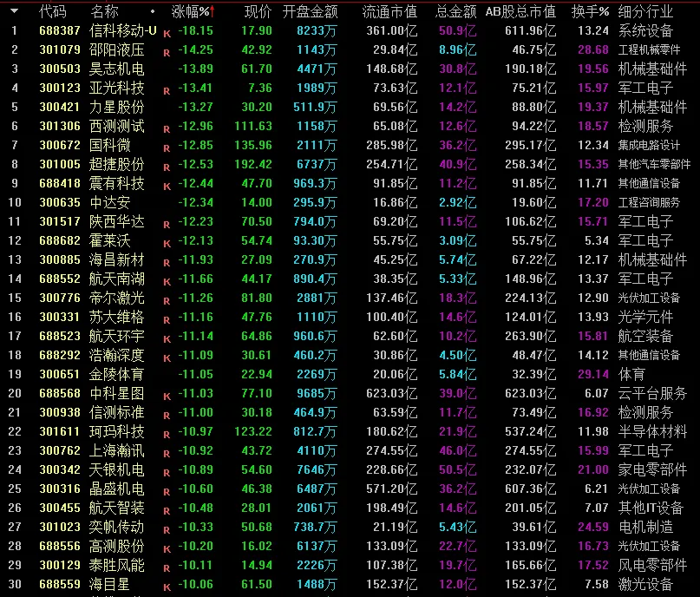Image resolution: width=700 pixels, height=597 pixels.
Task: Select stock code 301079
Action: coord(60,49)
